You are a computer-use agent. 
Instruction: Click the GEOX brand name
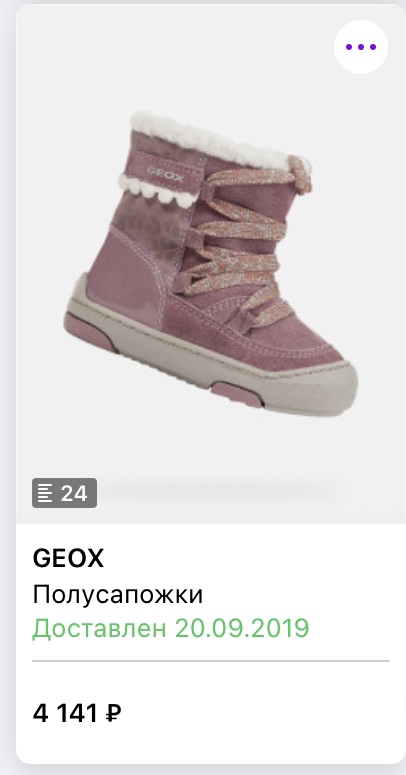point(68,559)
